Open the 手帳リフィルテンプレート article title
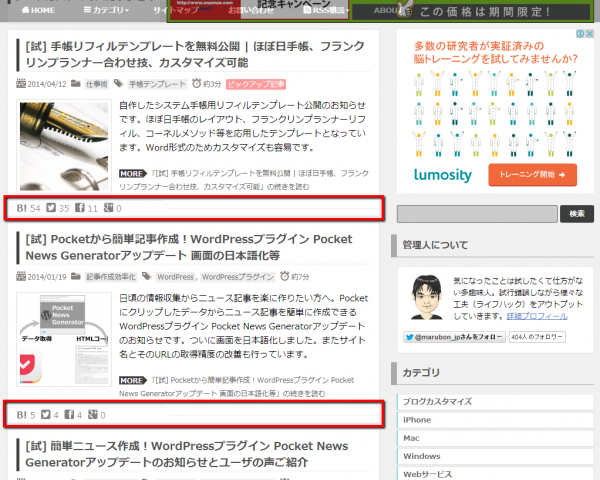600x480 pixels. click(194, 54)
